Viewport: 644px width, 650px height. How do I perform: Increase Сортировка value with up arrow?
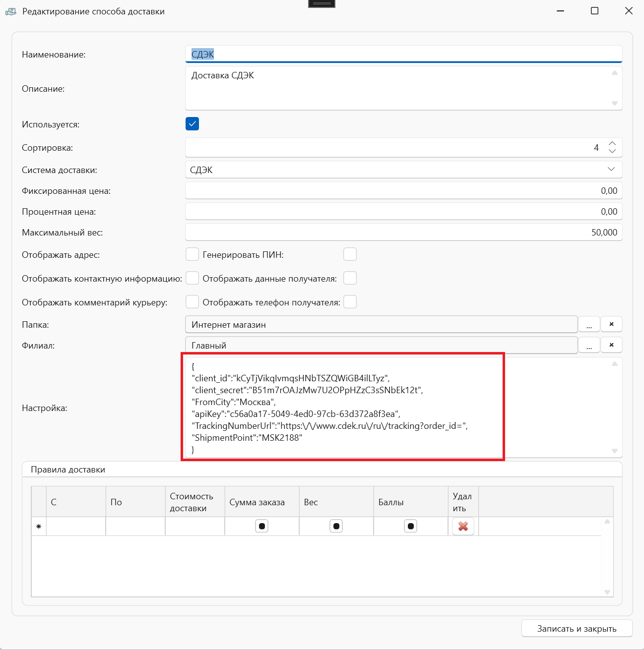point(612,143)
